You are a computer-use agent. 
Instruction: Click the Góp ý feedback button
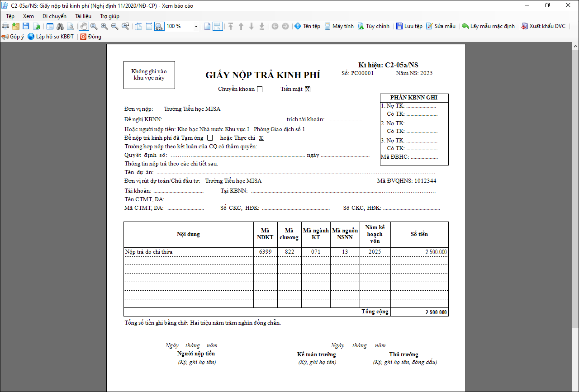(x=13, y=37)
